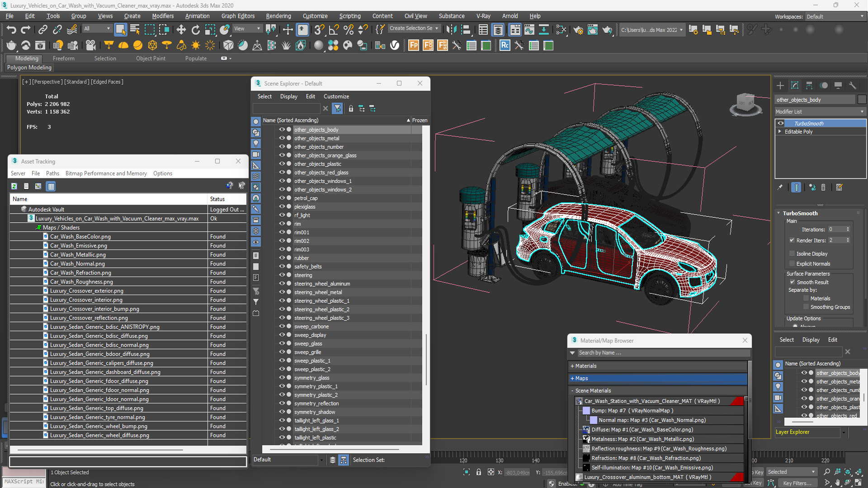Click the [Edged Faces] viewport label

click(107, 82)
